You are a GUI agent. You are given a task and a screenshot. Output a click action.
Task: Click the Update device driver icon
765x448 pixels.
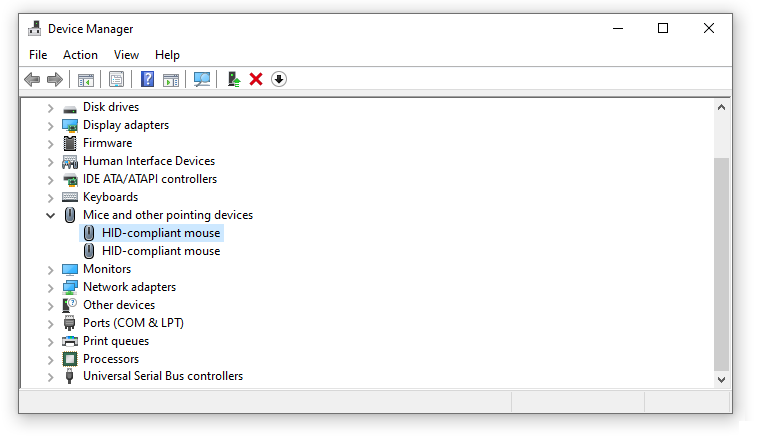pyautogui.click(x=234, y=79)
